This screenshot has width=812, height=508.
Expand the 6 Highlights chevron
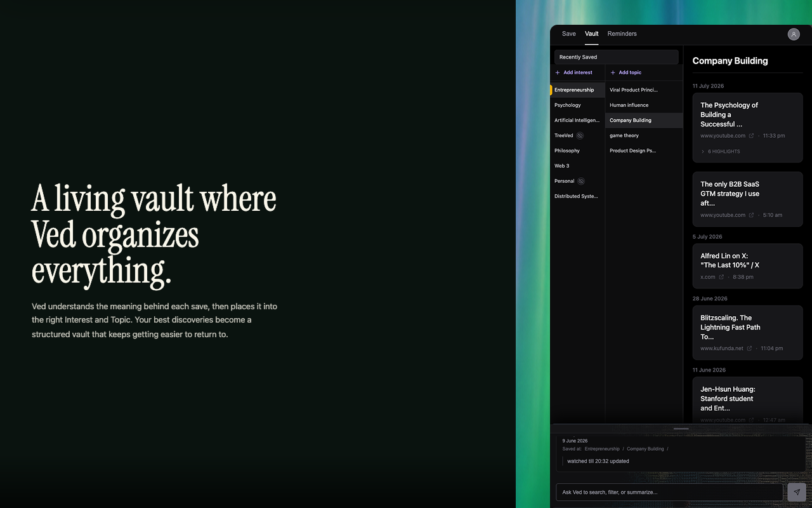pos(703,152)
